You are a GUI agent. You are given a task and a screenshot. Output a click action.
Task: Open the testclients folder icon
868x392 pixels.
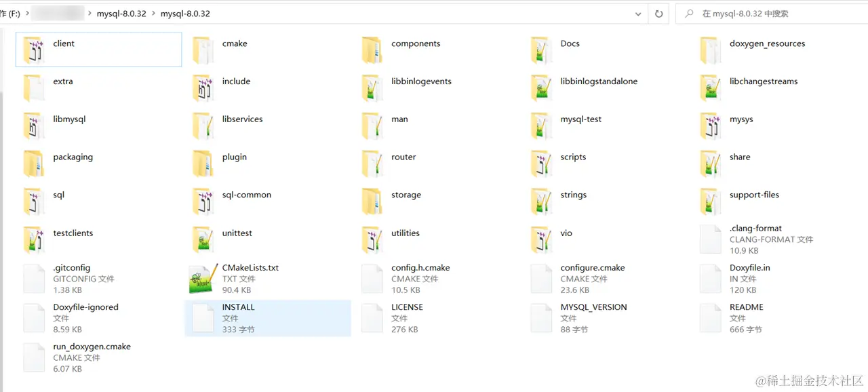coord(34,240)
